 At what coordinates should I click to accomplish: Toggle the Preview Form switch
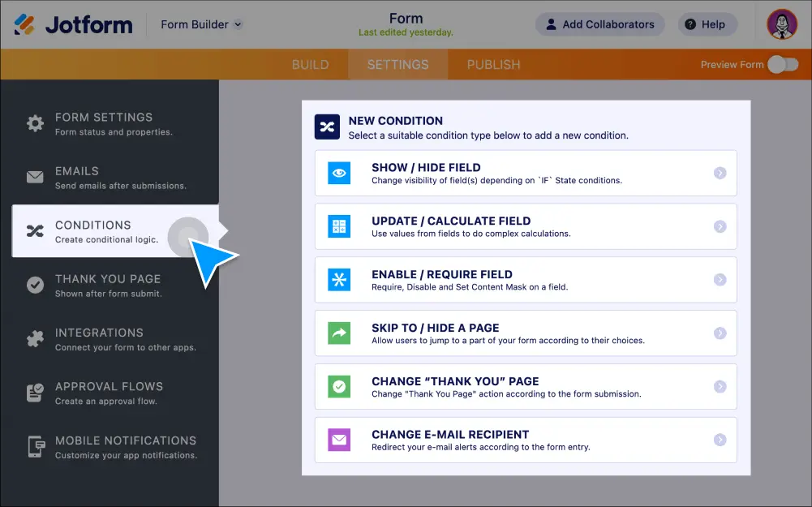click(x=783, y=65)
